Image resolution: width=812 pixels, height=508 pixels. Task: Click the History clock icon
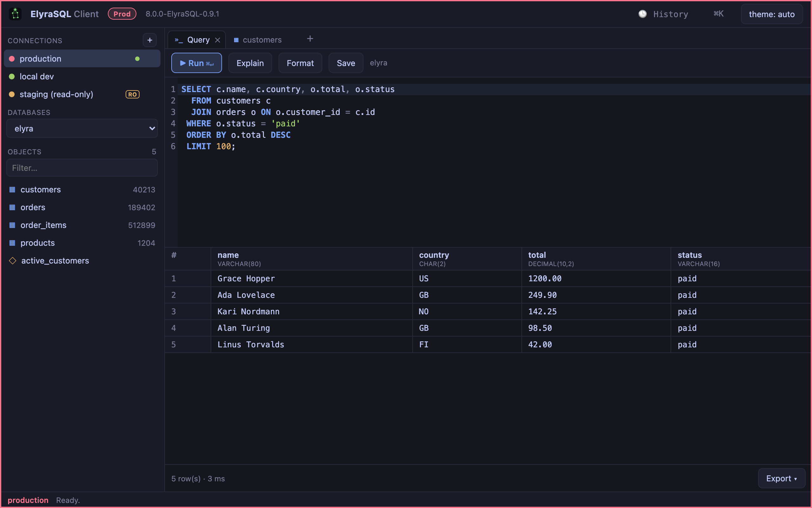pyautogui.click(x=642, y=14)
